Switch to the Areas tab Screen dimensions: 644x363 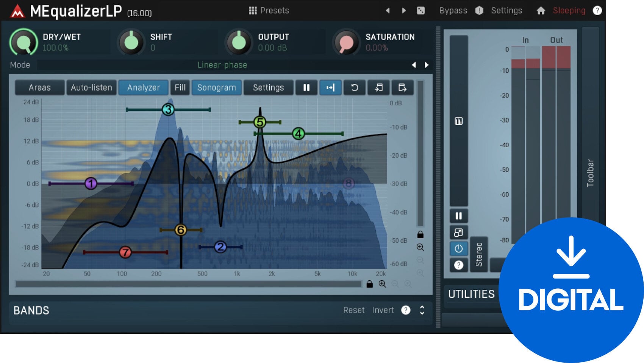(39, 88)
